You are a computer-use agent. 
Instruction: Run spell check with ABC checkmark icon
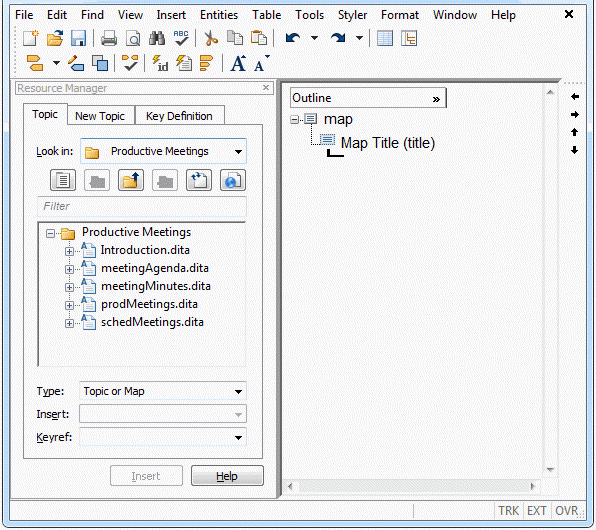point(181,38)
